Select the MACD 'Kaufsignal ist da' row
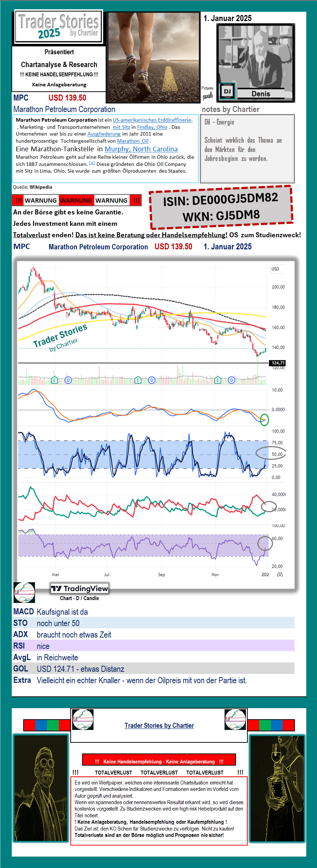Screen dimensions: 317x868 [x=154, y=612]
